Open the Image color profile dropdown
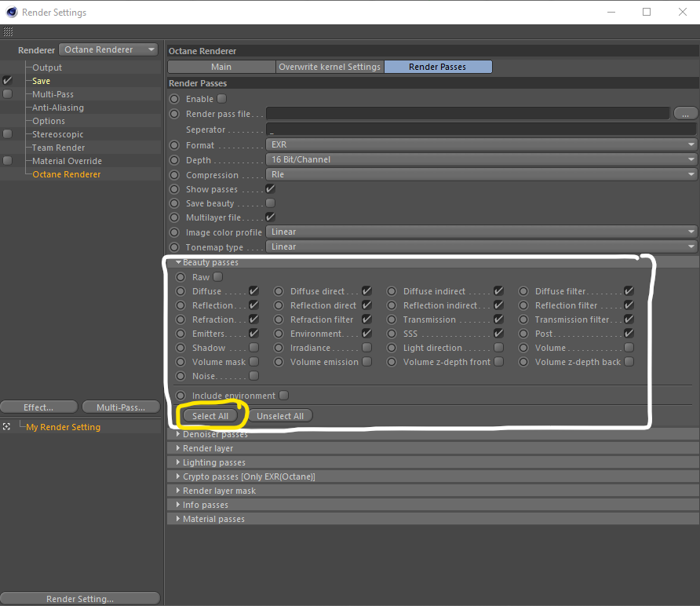The width and height of the screenshot is (700, 606). pos(481,232)
